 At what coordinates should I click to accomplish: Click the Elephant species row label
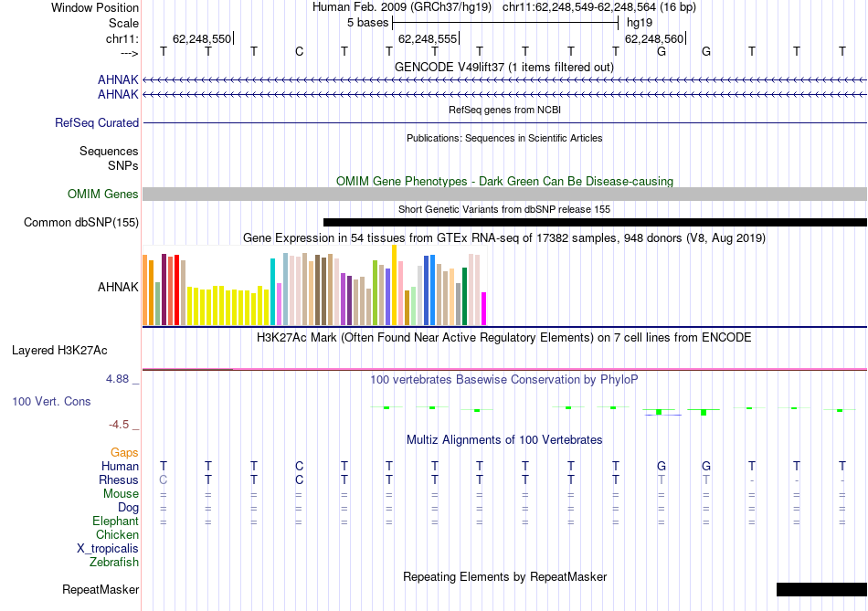pos(116,521)
